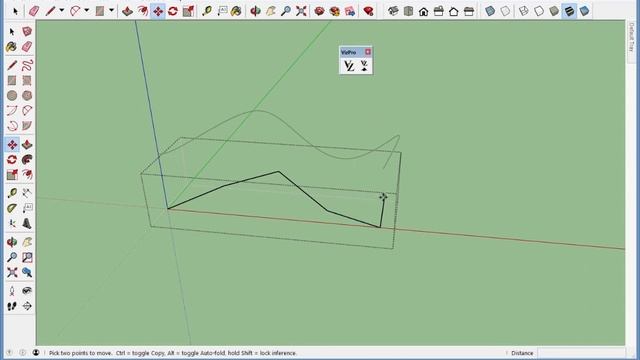Viewport: 640px width, 360px height.
Task: Switch to Left camera view
Action: 469,11
